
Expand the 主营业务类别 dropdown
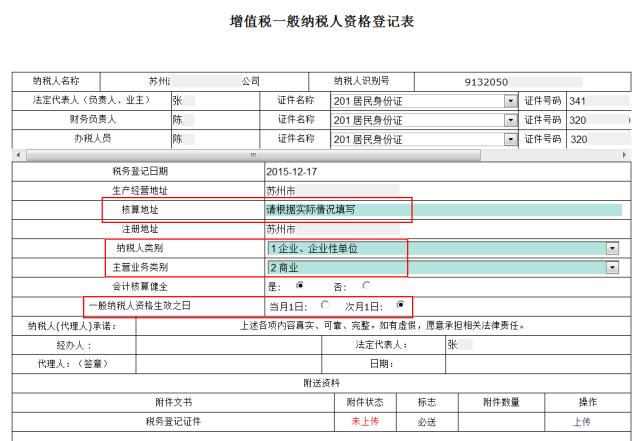coord(612,267)
